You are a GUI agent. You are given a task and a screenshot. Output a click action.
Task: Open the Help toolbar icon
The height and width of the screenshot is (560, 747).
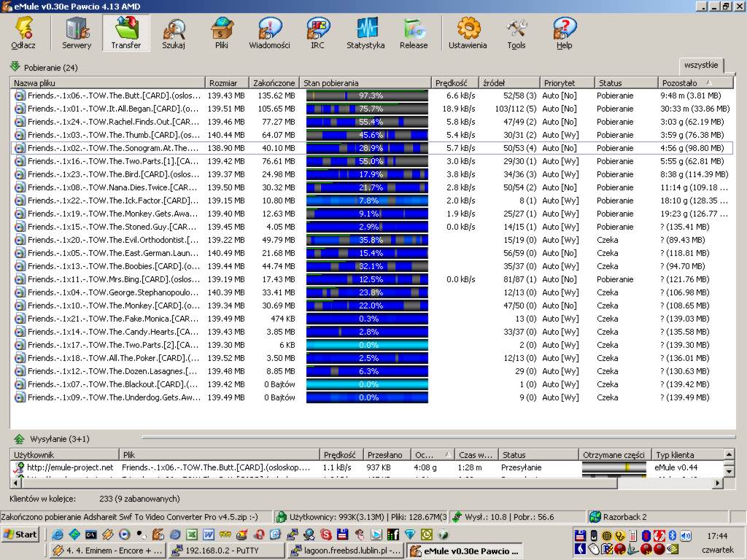pos(565,33)
